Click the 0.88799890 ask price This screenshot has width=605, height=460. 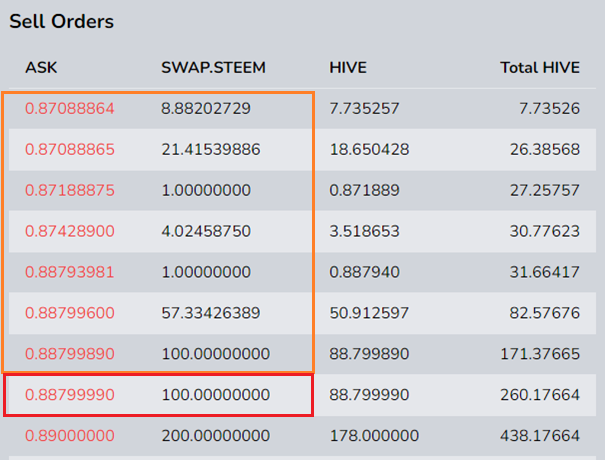pyautogui.click(x=70, y=354)
